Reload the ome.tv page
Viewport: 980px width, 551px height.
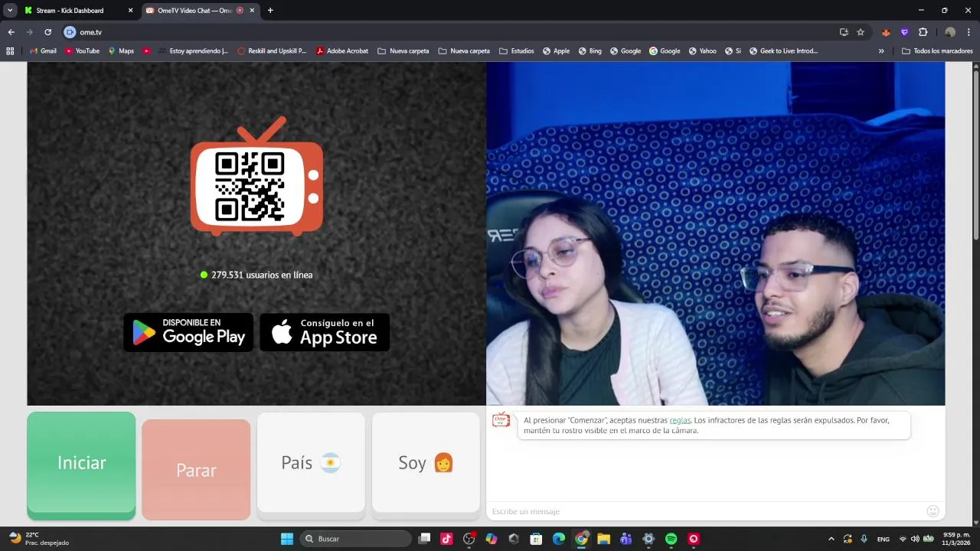pyautogui.click(x=47, y=32)
